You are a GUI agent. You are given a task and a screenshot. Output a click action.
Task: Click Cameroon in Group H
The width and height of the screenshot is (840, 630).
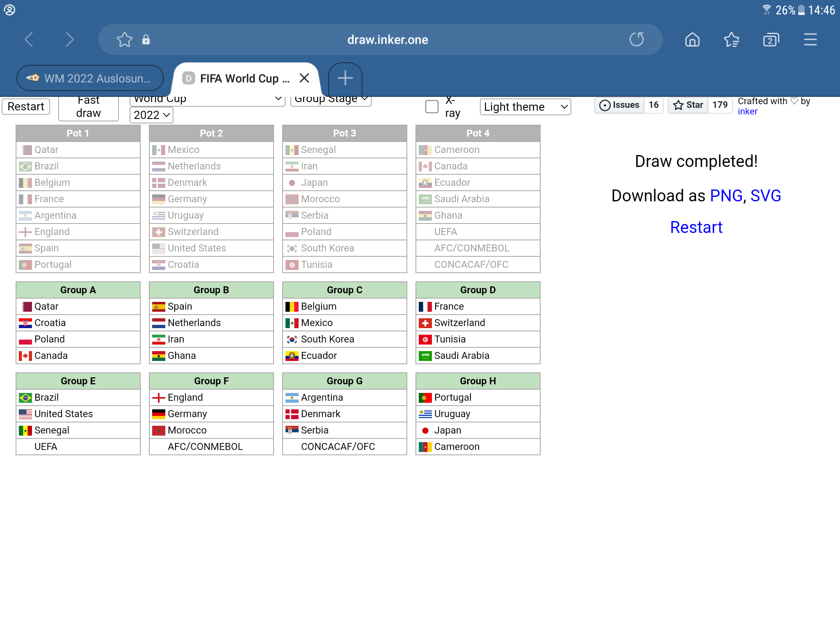[478, 447]
